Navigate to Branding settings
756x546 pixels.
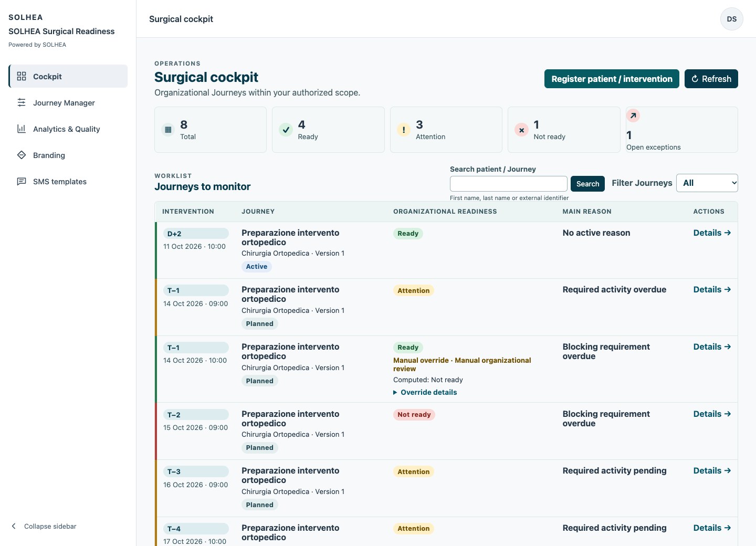(x=68, y=155)
